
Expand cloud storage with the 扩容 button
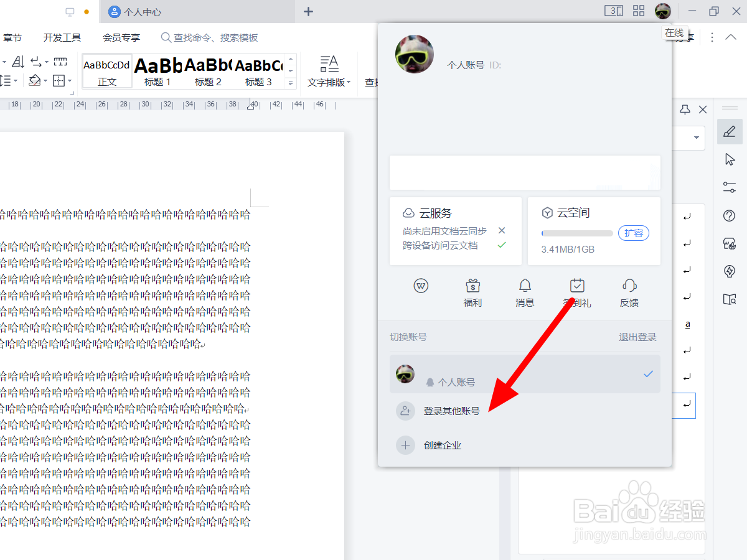click(x=633, y=233)
